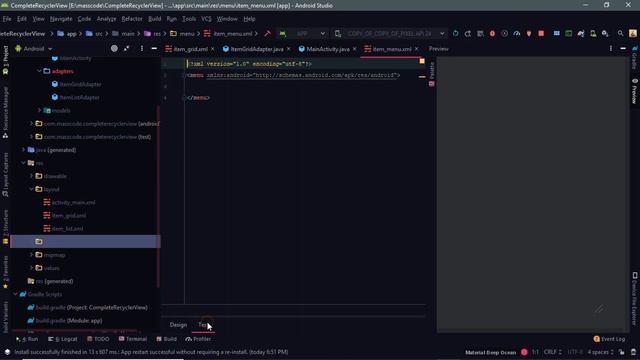This screenshot has width=640, height=360.
Task: Close the MainActivity.java tab
Action: point(355,49)
